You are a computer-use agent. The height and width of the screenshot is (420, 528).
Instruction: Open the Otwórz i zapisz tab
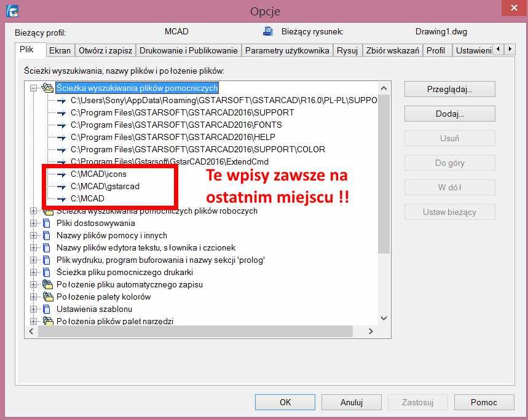105,50
